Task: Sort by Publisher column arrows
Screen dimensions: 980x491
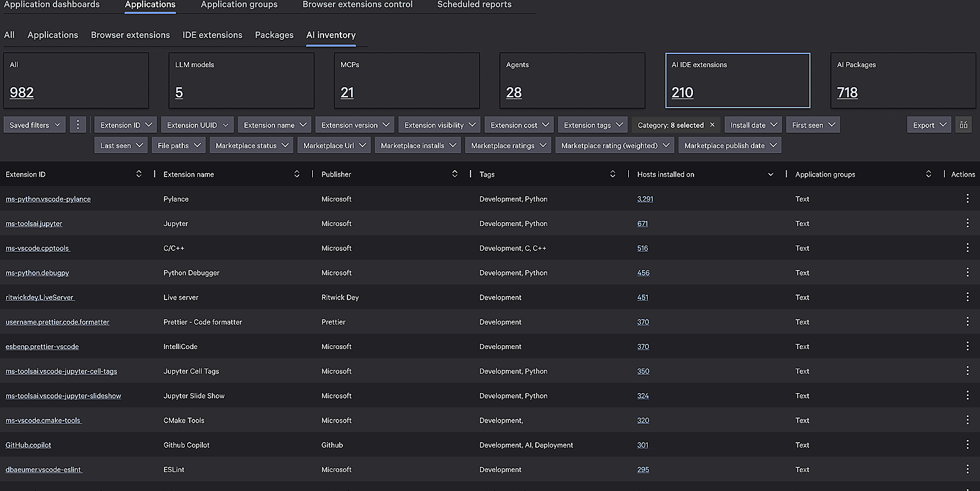Action: pos(455,174)
